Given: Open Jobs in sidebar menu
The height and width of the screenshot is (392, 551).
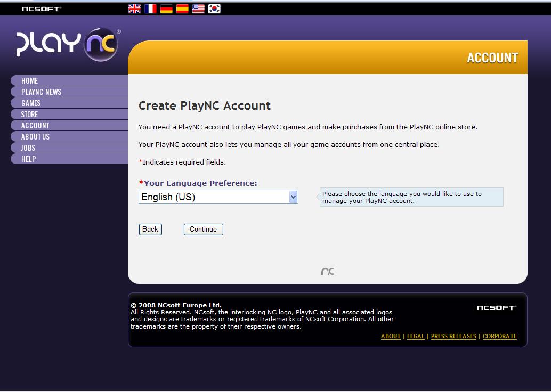Looking at the screenshot, I should pyautogui.click(x=70, y=148).
